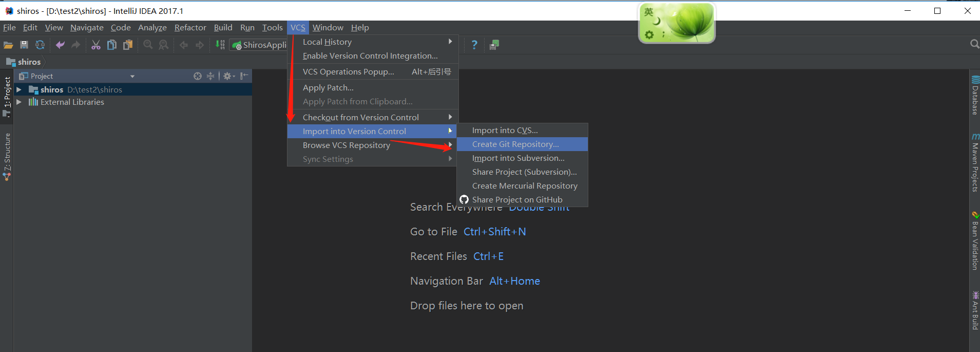The image size is (980, 352).
Task: Open Browse VCS Repository submenu
Action: tap(373, 145)
